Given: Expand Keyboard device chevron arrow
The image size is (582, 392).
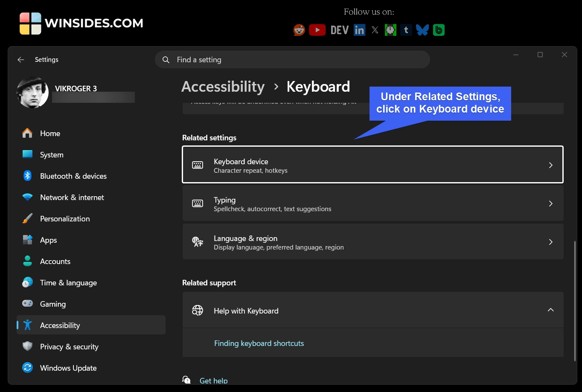Looking at the screenshot, I should [x=550, y=165].
